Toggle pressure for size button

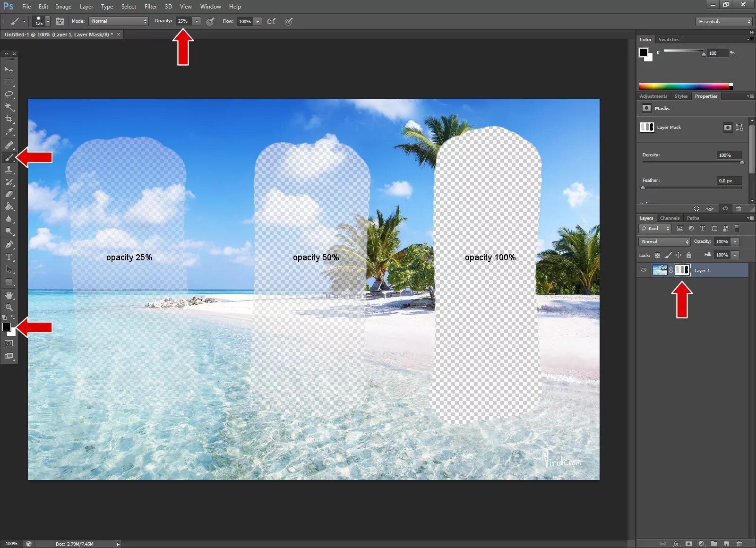[x=289, y=21]
